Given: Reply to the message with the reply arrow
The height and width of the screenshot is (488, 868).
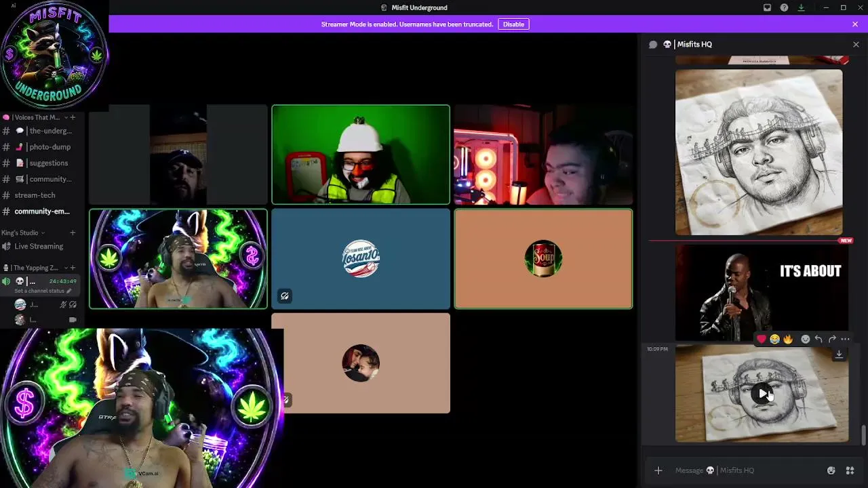Looking at the screenshot, I should pos(818,339).
